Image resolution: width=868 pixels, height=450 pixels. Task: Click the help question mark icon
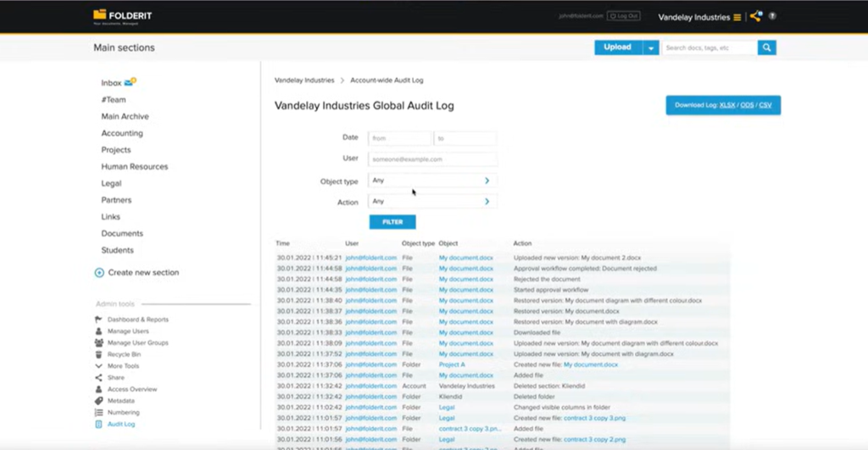772,16
